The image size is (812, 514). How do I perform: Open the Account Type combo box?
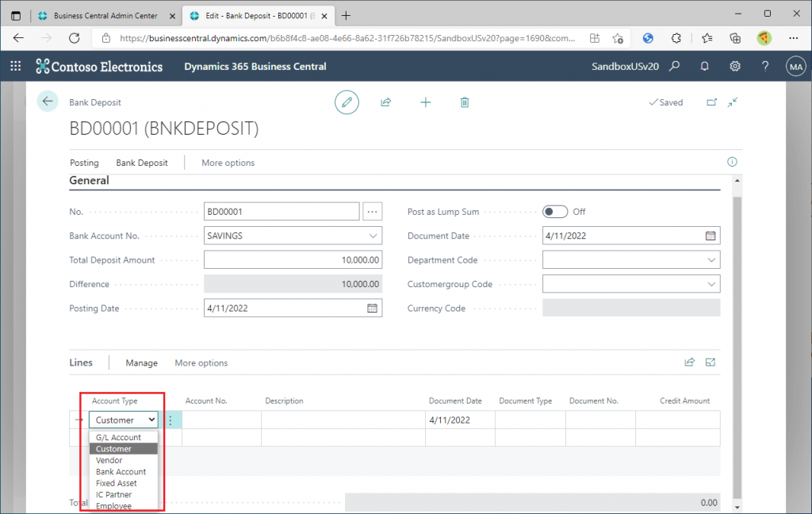(123, 420)
